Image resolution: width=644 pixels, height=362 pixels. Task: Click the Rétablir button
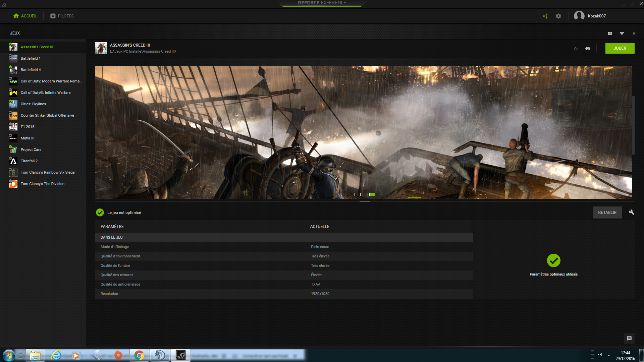click(x=607, y=213)
